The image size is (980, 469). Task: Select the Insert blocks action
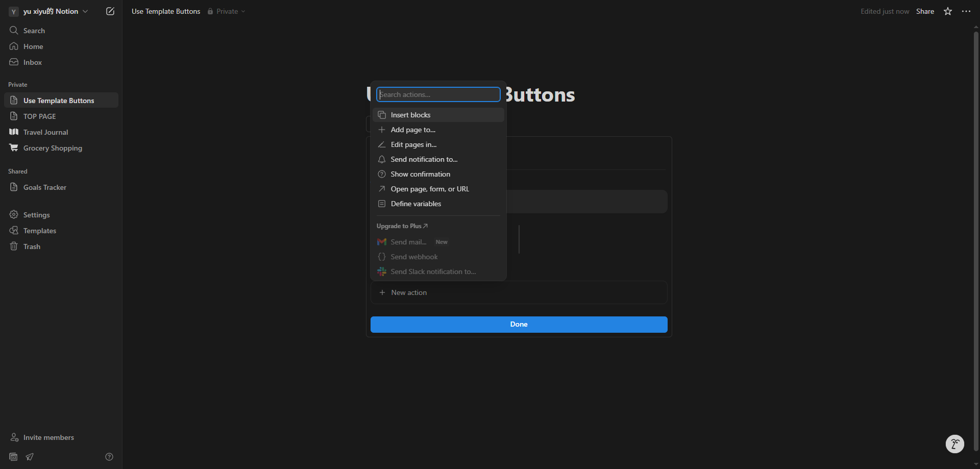pos(438,115)
